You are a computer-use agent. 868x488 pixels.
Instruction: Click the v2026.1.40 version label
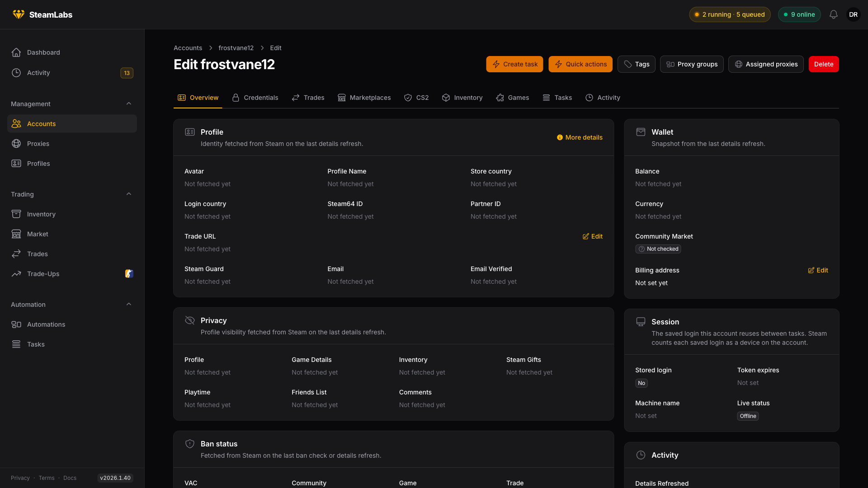[115, 478]
